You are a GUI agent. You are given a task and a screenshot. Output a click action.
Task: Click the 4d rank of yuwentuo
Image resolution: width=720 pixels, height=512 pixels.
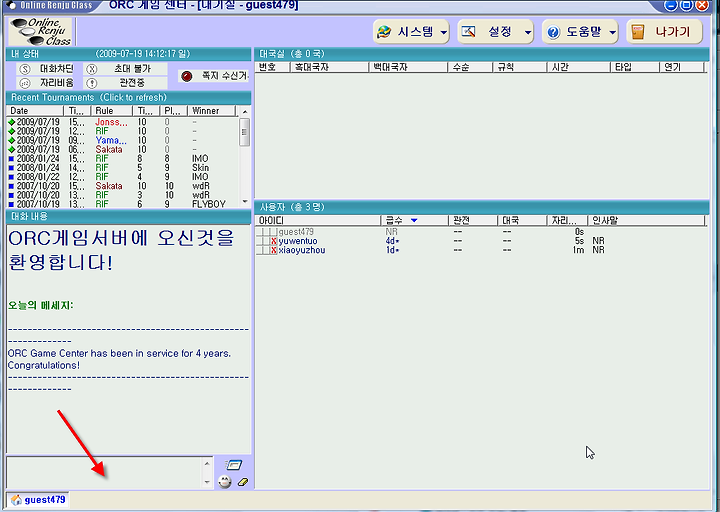tap(392, 241)
